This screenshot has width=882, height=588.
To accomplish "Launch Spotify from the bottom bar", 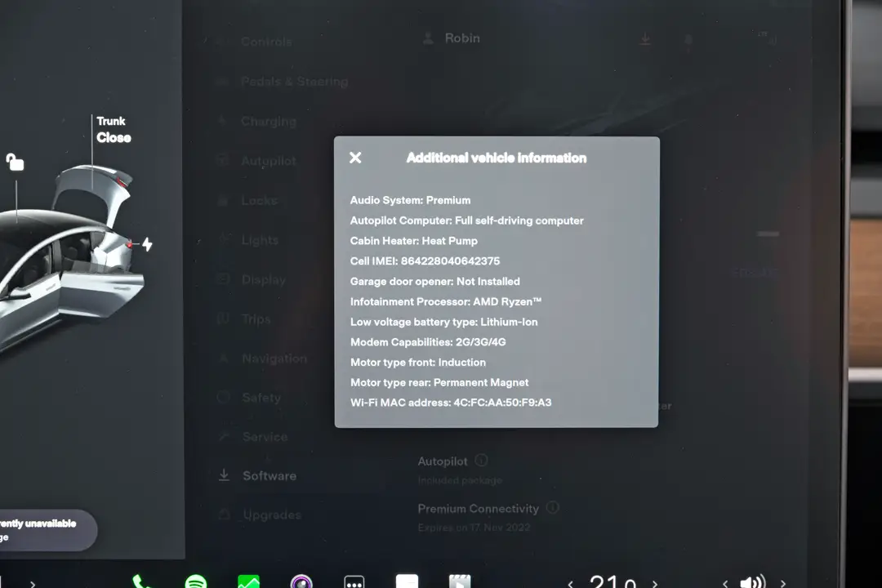I will pyautogui.click(x=195, y=582).
